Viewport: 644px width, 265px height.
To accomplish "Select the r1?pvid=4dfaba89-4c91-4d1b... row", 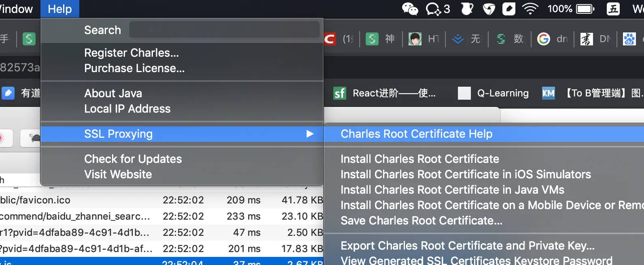I will (x=162, y=233).
